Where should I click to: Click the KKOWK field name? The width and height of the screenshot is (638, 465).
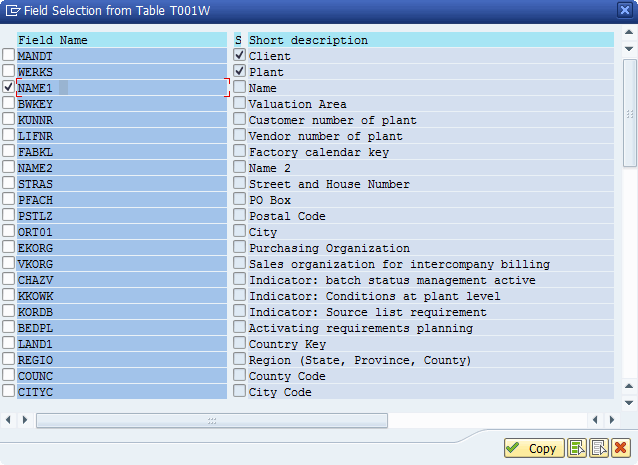(35, 296)
